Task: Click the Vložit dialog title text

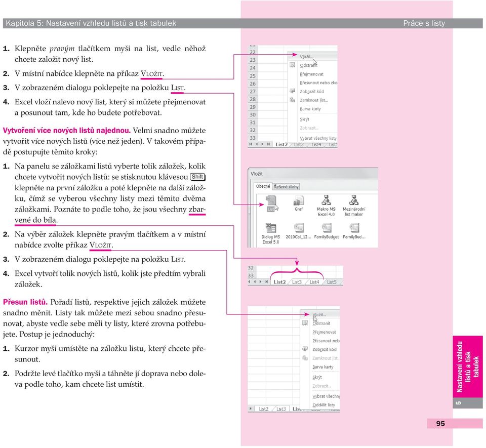Action: tap(257, 174)
